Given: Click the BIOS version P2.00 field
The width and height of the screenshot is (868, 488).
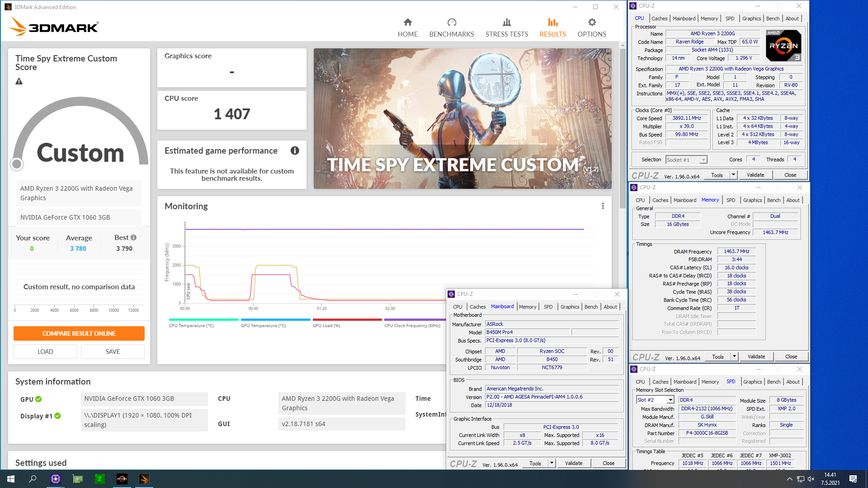Looking at the screenshot, I should point(552,397).
